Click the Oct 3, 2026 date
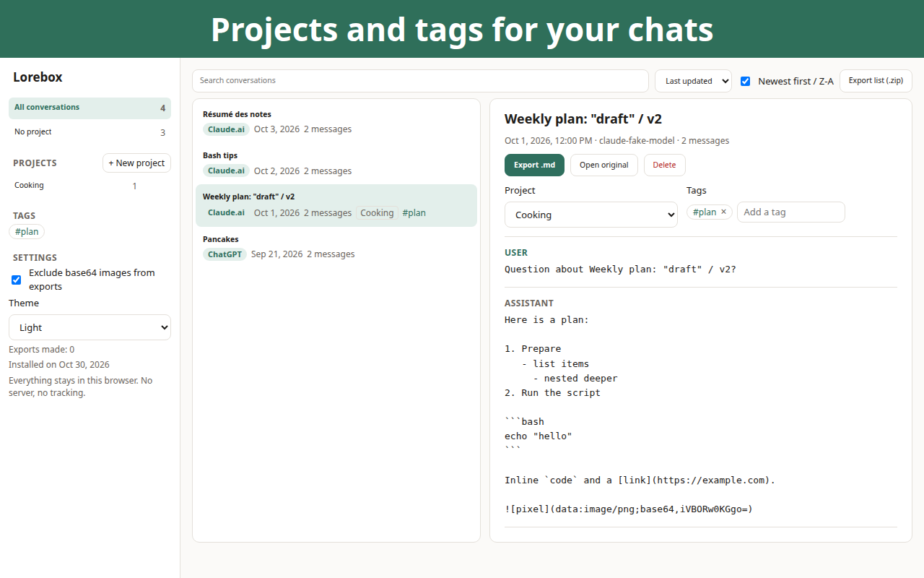This screenshot has height=578, width=924. click(276, 129)
